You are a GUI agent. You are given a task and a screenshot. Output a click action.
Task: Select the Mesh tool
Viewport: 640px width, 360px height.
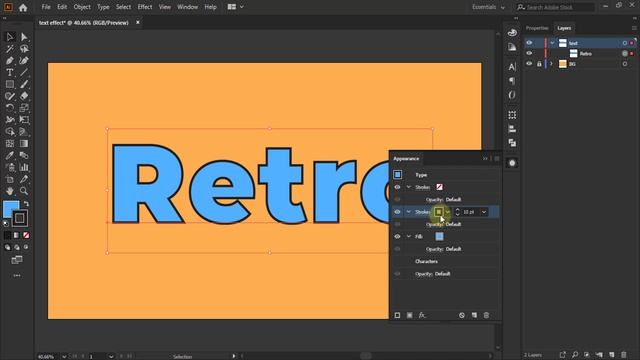click(x=10, y=143)
